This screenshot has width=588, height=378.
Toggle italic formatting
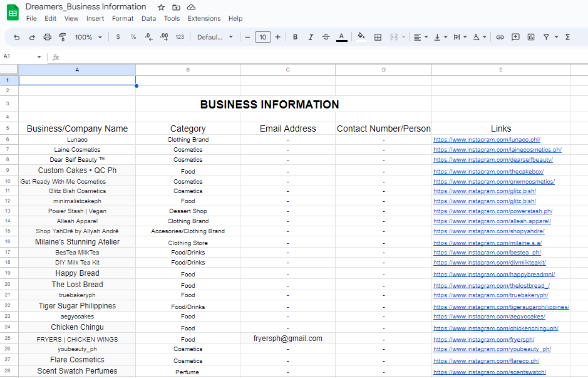(x=311, y=37)
